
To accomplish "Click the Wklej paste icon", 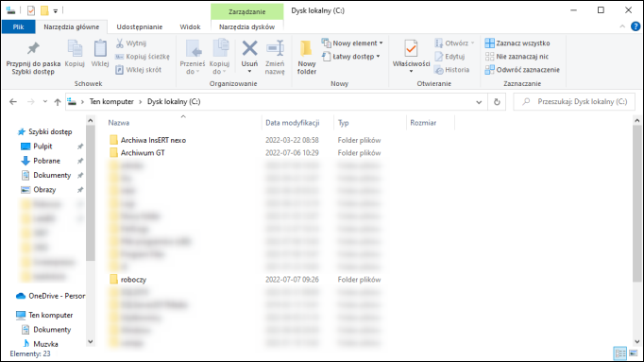I will [x=100, y=49].
